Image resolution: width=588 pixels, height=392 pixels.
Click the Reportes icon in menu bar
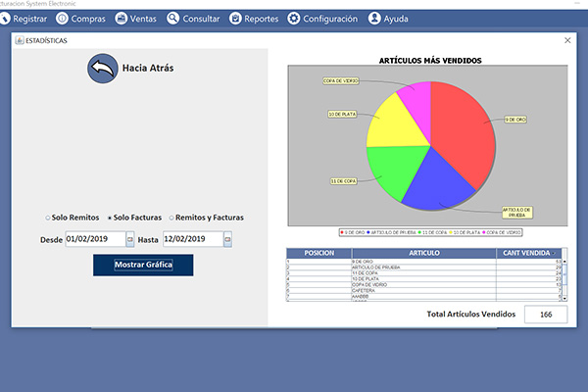point(235,18)
